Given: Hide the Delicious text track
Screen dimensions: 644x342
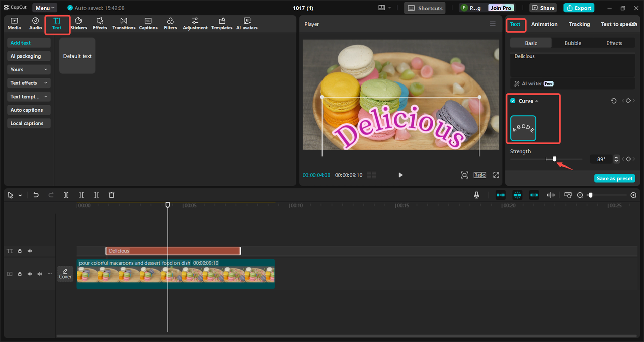Looking at the screenshot, I should pyautogui.click(x=30, y=251).
